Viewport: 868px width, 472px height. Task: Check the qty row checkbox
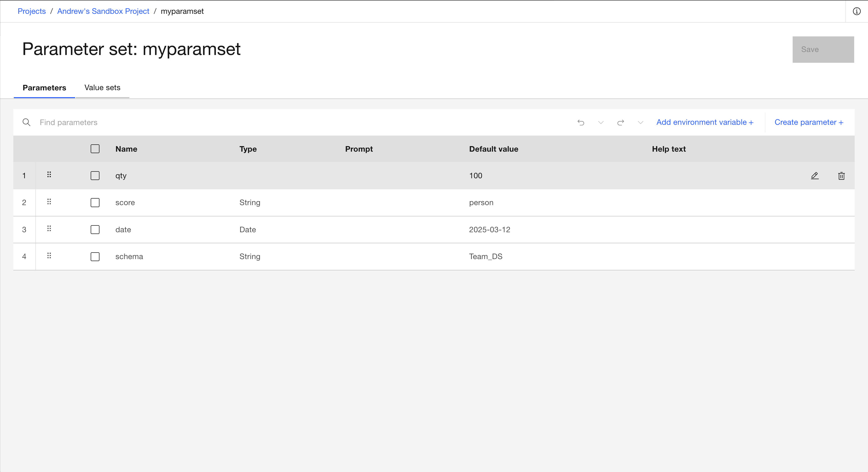click(x=95, y=175)
